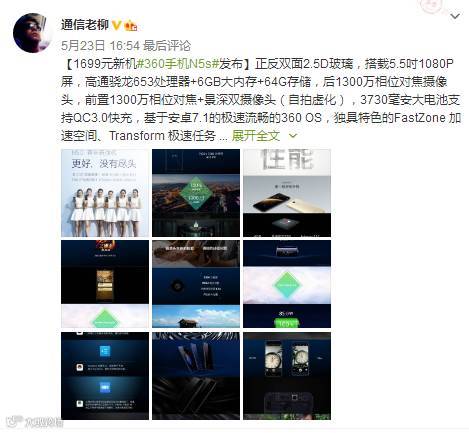
Task: Open the 通信老柳 username link
Action: pyautogui.click(x=85, y=25)
